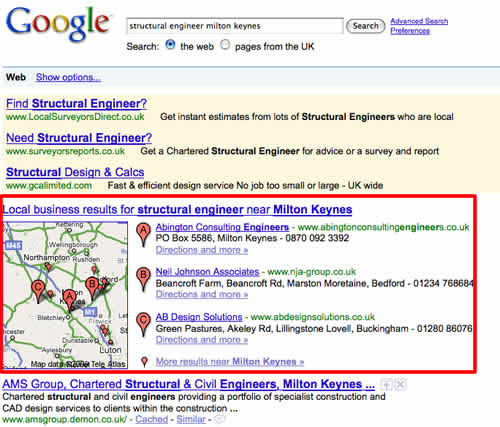Open the Advanced Search link

pyautogui.click(x=419, y=21)
